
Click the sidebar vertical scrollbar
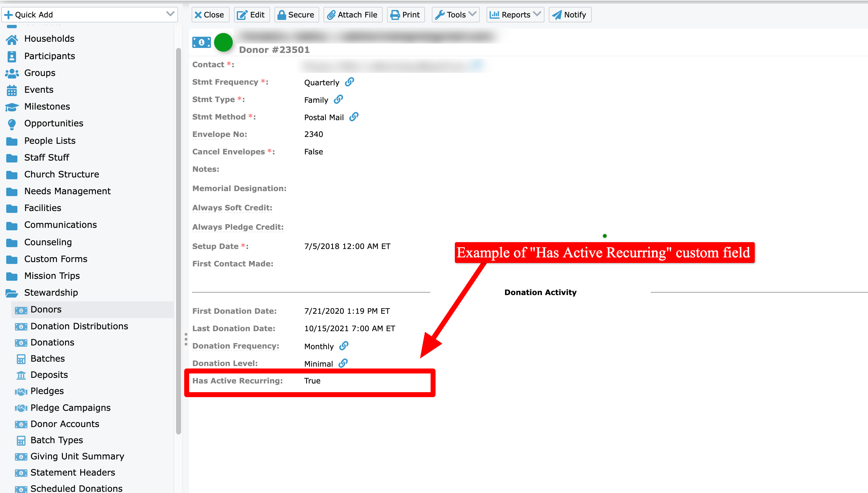178,240
